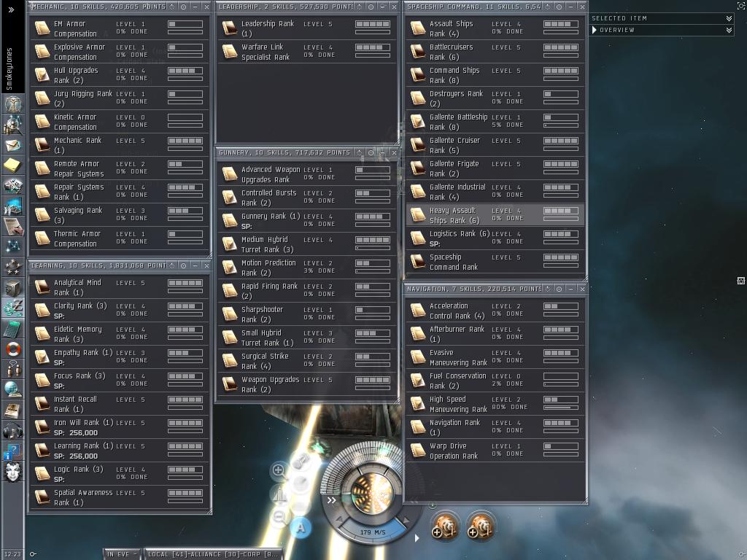Open People & Places in the sidebar
The height and width of the screenshot is (560, 747).
(13, 125)
